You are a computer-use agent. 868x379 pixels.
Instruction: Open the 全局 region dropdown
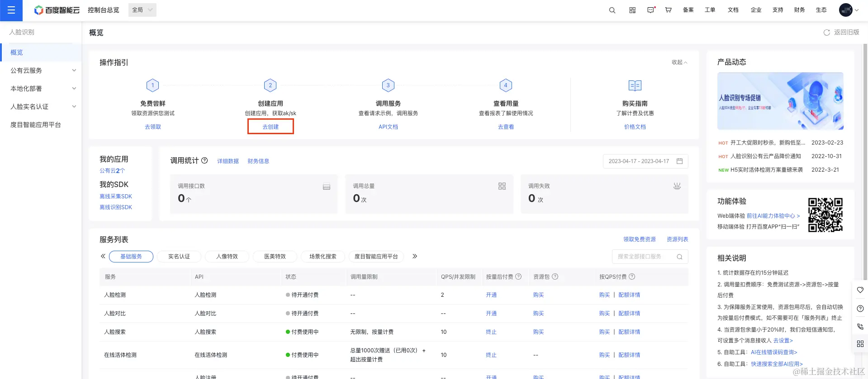click(x=142, y=10)
